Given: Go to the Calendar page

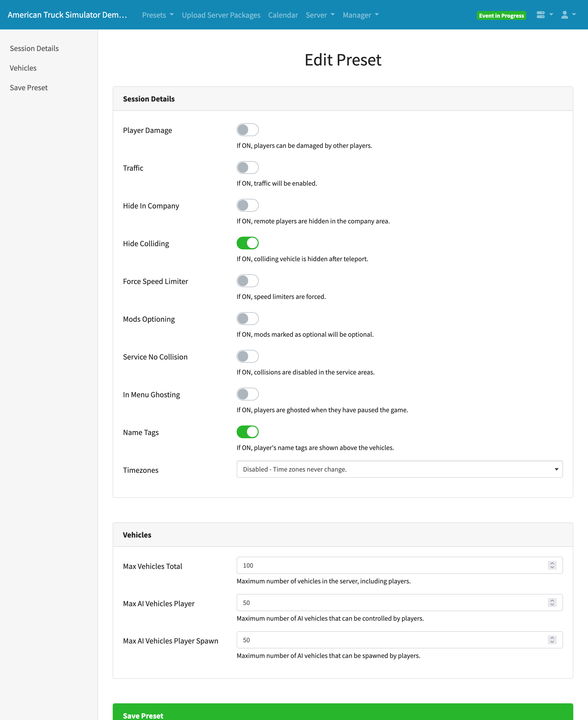Looking at the screenshot, I should click(x=283, y=15).
